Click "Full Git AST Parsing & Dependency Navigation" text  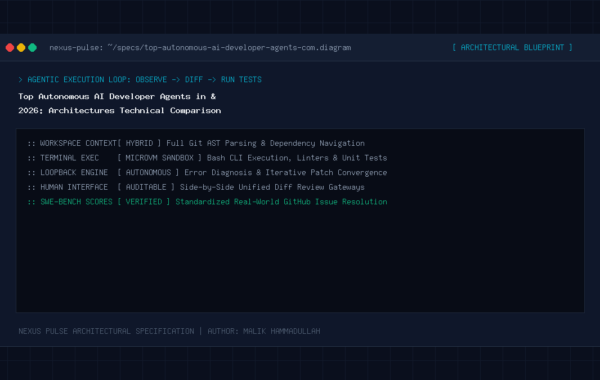266,143
